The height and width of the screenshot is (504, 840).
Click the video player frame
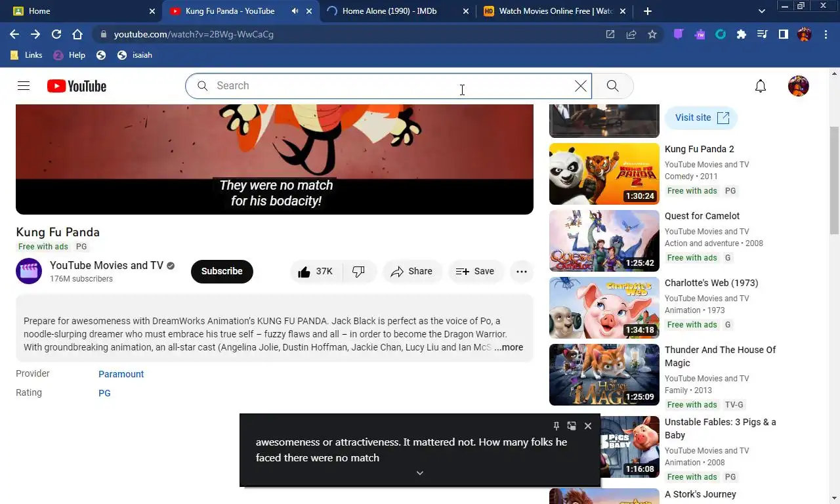(274, 159)
